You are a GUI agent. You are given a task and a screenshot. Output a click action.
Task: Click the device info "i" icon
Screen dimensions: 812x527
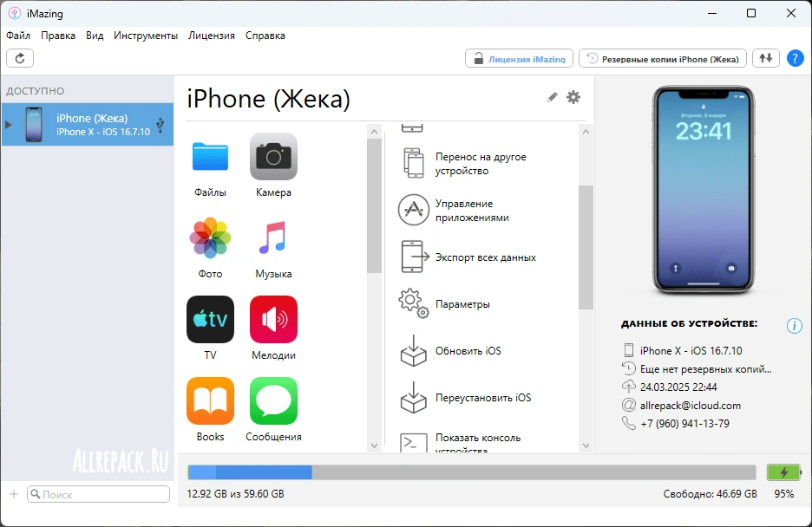[x=794, y=326]
